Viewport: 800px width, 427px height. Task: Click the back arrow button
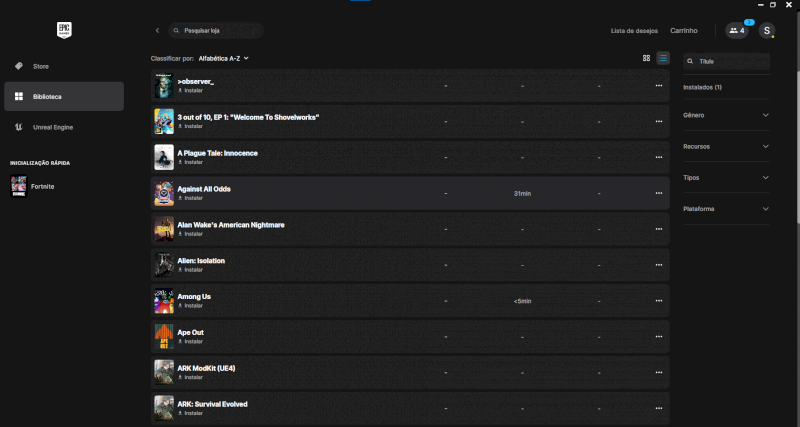pos(157,31)
